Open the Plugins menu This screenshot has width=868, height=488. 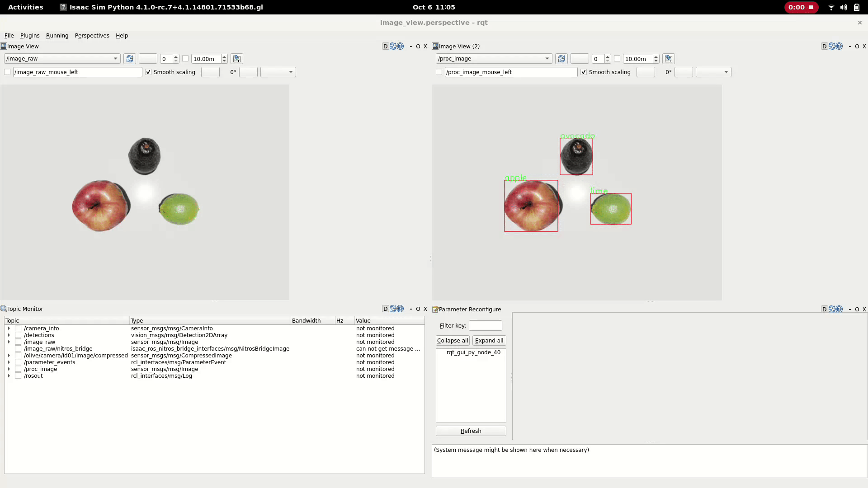30,35
